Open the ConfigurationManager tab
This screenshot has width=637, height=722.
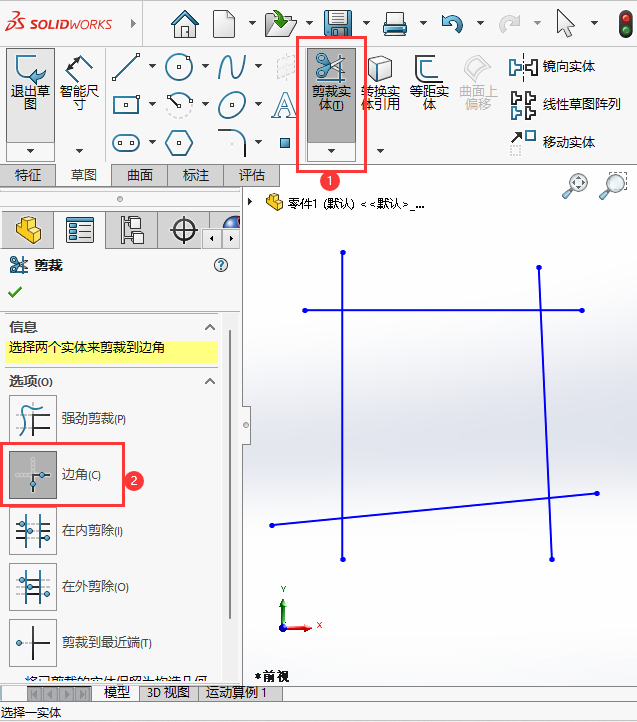pos(132,230)
